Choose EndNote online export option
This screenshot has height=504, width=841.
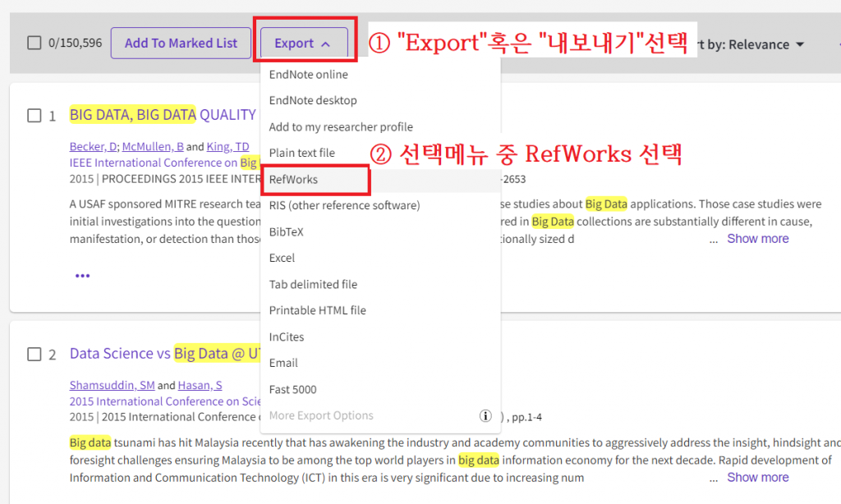point(308,75)
